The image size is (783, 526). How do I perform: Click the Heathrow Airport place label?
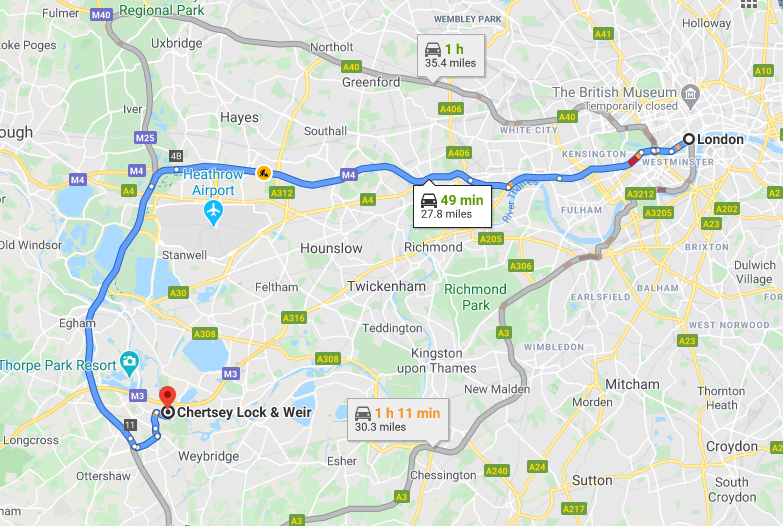point(213,182)
